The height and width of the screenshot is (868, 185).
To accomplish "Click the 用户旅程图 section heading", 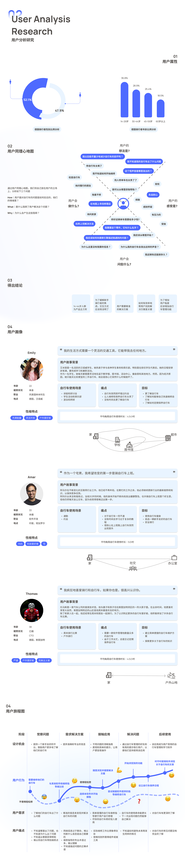I will point(15,711).
